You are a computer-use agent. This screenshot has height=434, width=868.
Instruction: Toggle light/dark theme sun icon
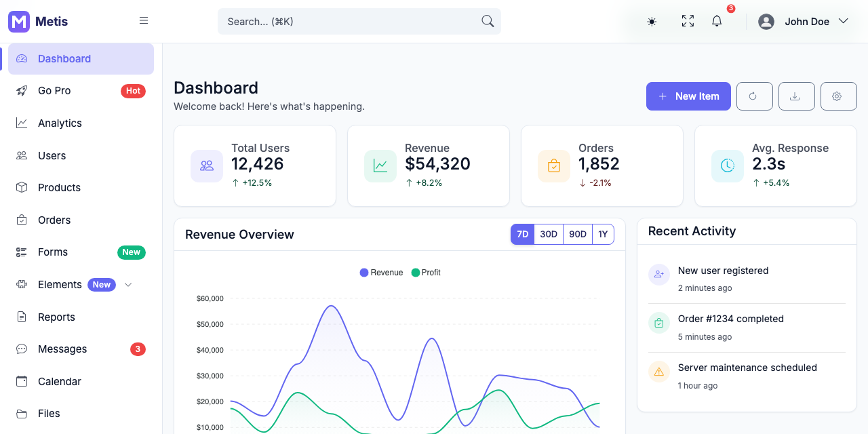point(652,22)
